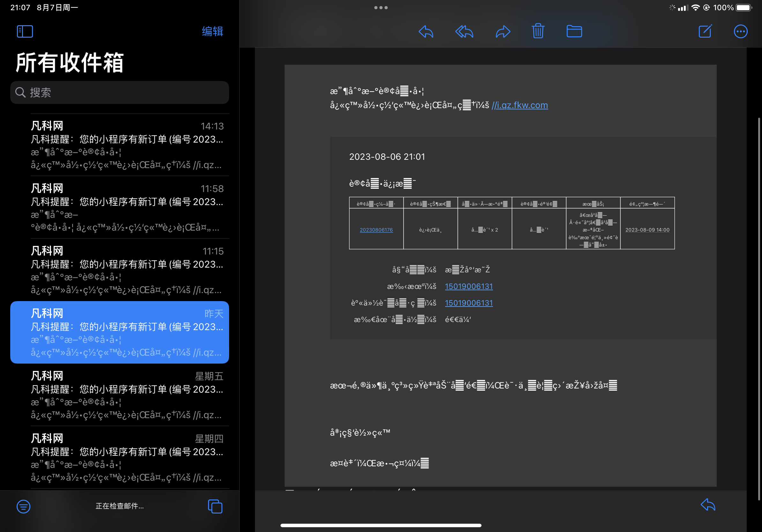The width and height of the screenshot is (762, 532).
Task: Click order number 20230806176 link
Action: pos(376,230)
